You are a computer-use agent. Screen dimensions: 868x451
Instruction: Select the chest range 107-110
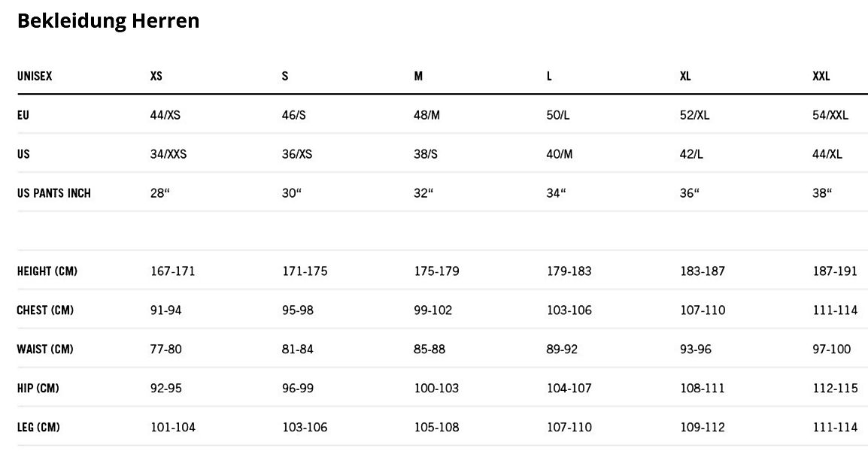pyautogui.click(x=703, y=310)
